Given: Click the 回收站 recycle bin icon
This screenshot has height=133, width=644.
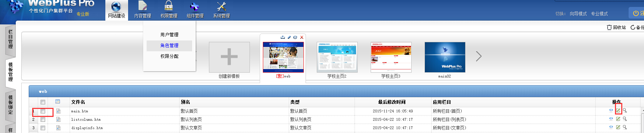Looking at the screenshot, I should [x=609, y=27].
